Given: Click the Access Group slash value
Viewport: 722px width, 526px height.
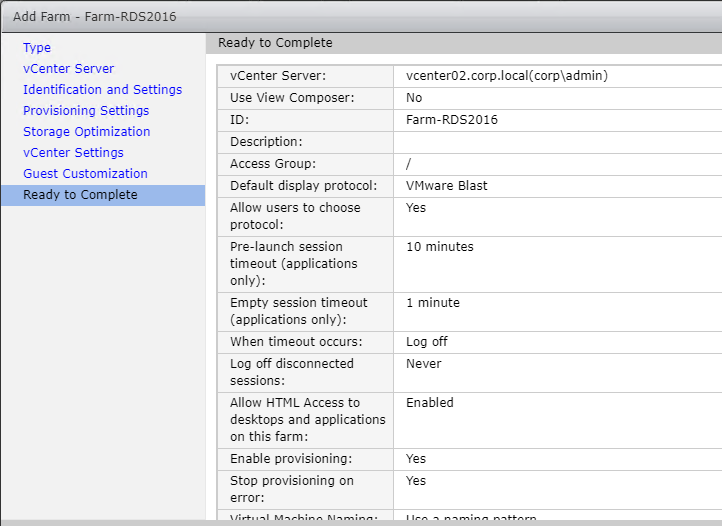Looking at the screenshot, I should [x=408, y=164].
